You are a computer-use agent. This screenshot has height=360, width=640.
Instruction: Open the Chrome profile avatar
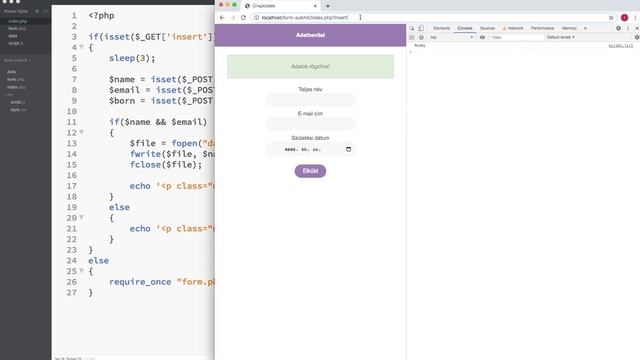624,18
